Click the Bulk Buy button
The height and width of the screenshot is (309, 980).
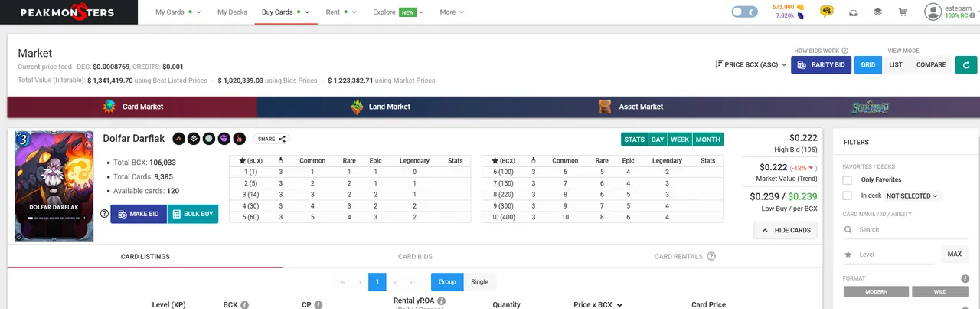click(193, 214)
